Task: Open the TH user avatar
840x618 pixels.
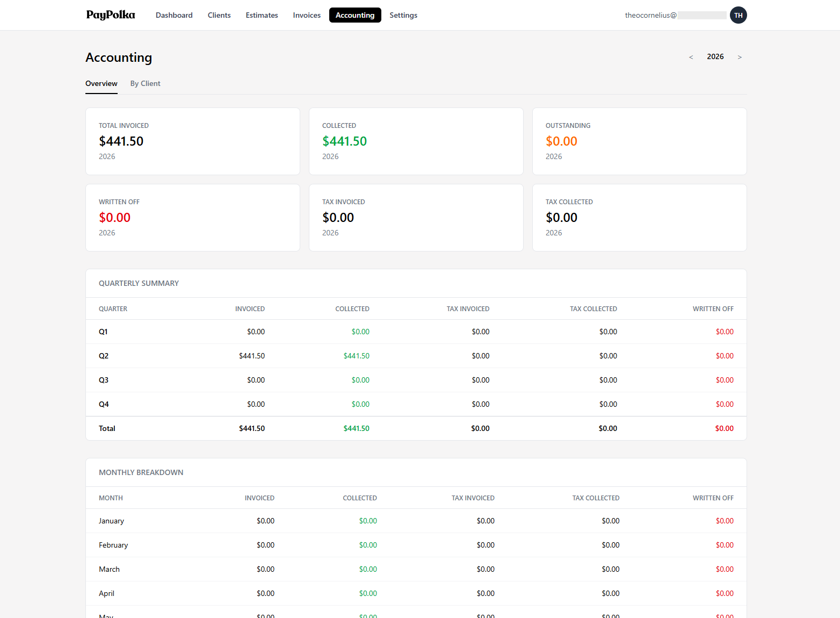Action: coord(738,15)
